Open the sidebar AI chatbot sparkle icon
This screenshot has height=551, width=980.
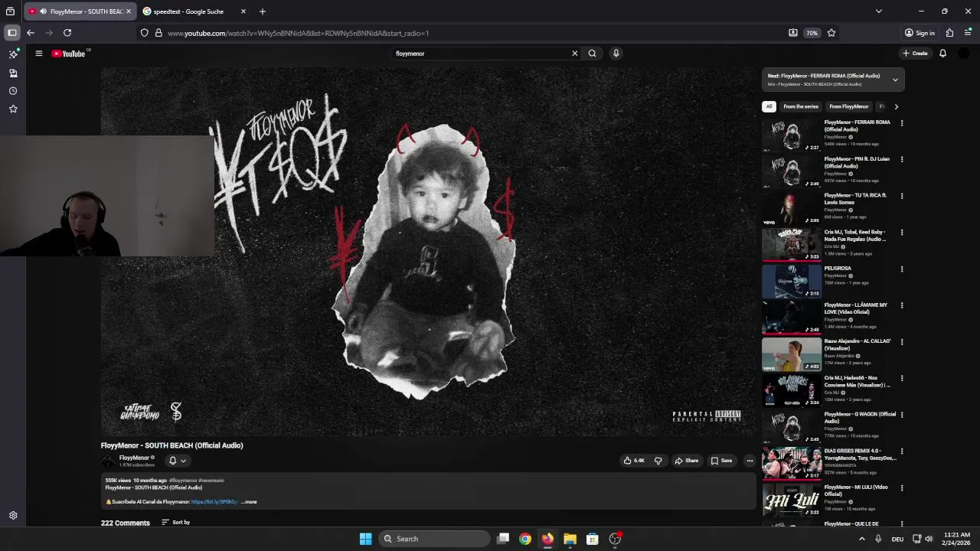[x=13, y=54]
